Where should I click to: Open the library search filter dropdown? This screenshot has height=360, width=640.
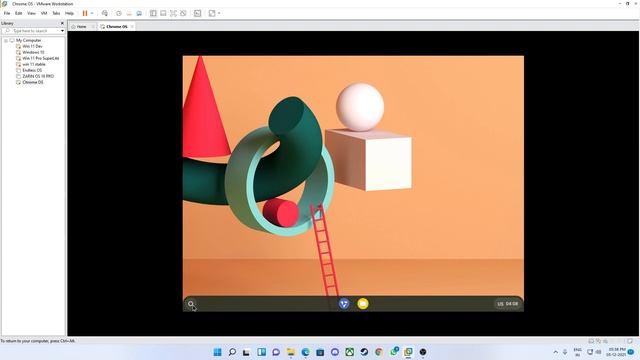click(62, 31)
